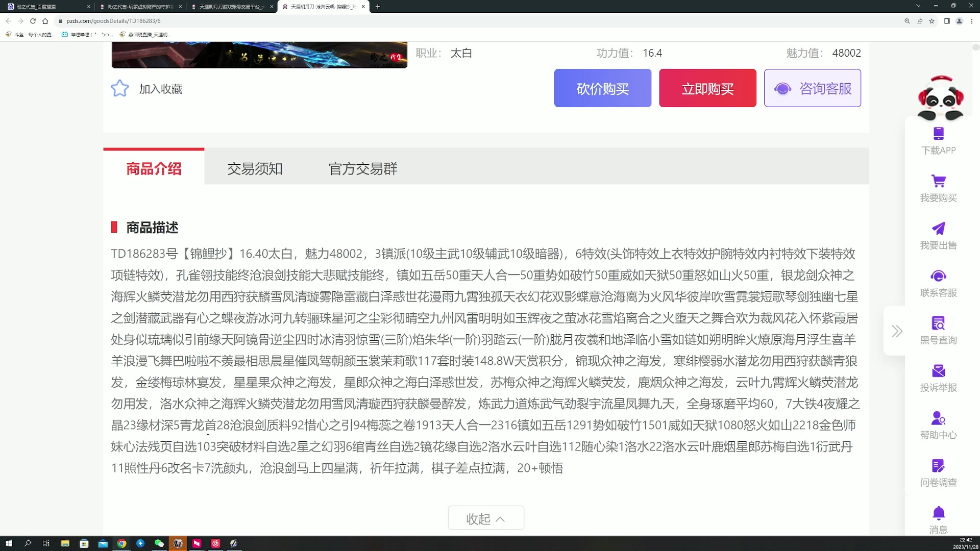980x551 pixels.
Task: Open 投诉举报 to file a complaint
Action: [938, 371]
